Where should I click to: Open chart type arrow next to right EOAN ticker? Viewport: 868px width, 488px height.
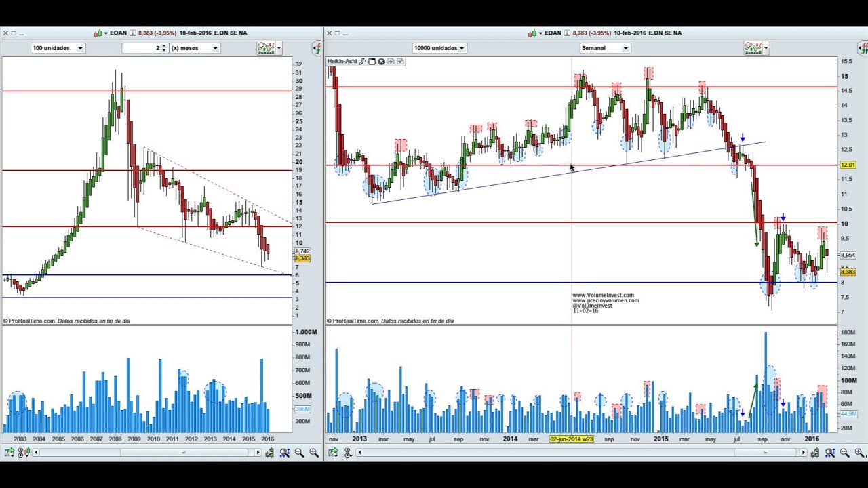[x=539, y=33]
